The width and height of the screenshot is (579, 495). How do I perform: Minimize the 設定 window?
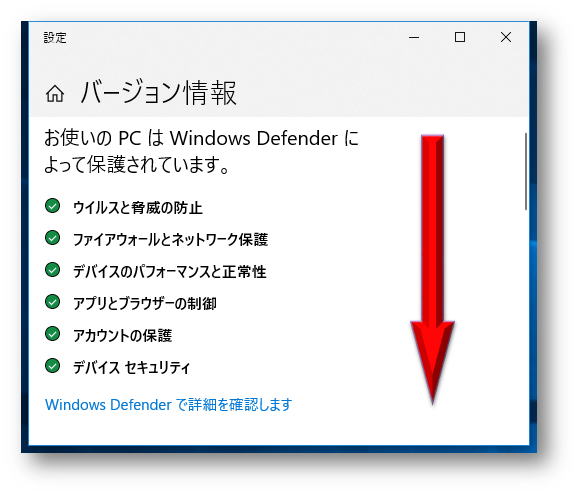(x=414, y=37)
